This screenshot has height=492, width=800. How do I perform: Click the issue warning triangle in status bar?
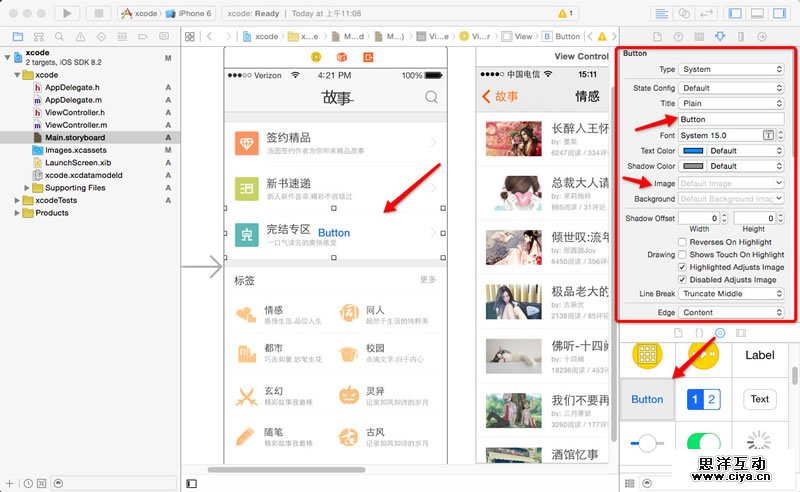click(565, 13)
